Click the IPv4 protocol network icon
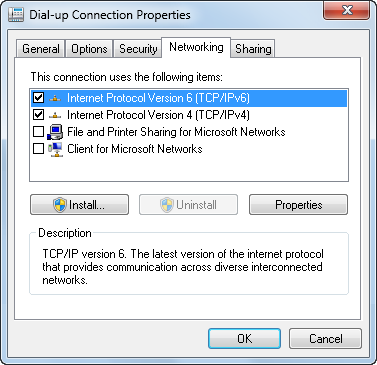 (x=55, y=115)
